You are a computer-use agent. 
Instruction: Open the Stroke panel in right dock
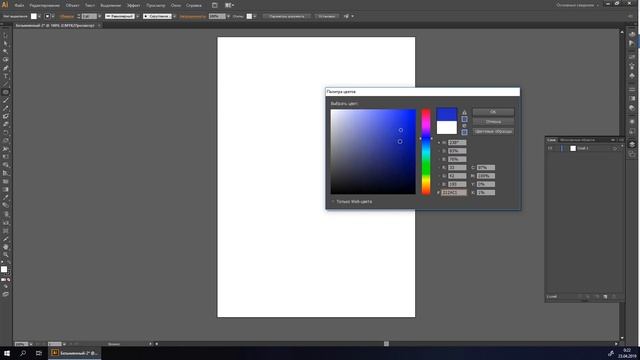point(632,89)
